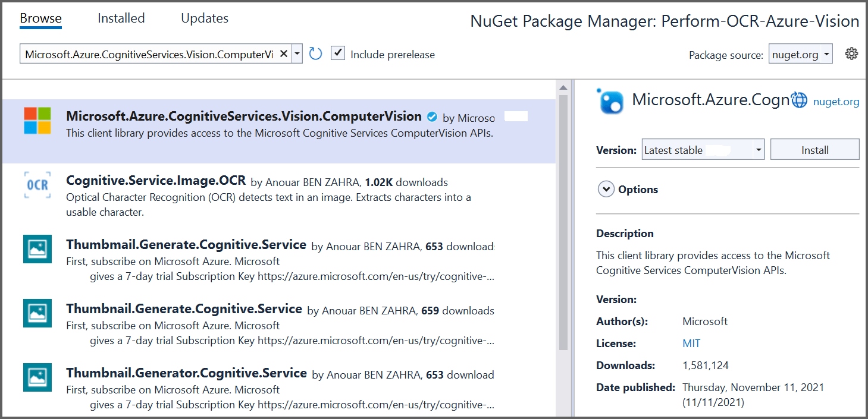Click the Microsoft logo icon next to ComputerVision package
This screenshot has height=419, width=868.
(37, 121)
